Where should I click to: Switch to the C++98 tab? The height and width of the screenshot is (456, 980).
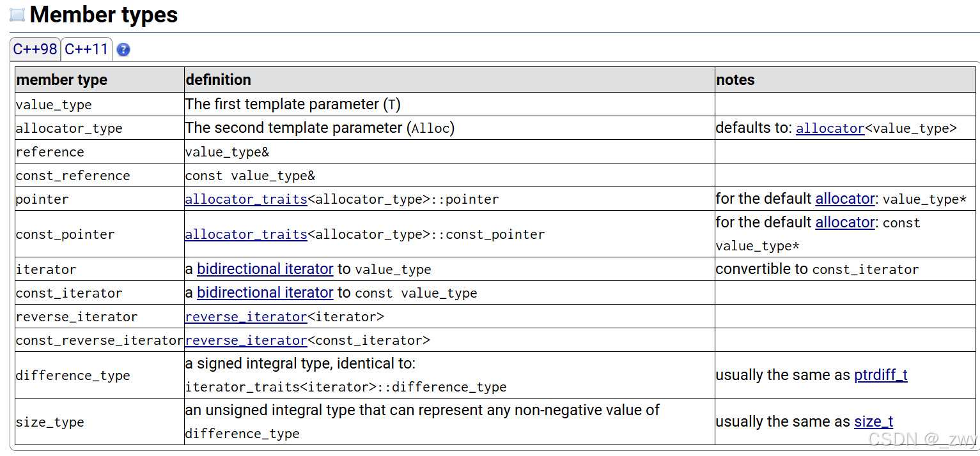click(35, 49)
